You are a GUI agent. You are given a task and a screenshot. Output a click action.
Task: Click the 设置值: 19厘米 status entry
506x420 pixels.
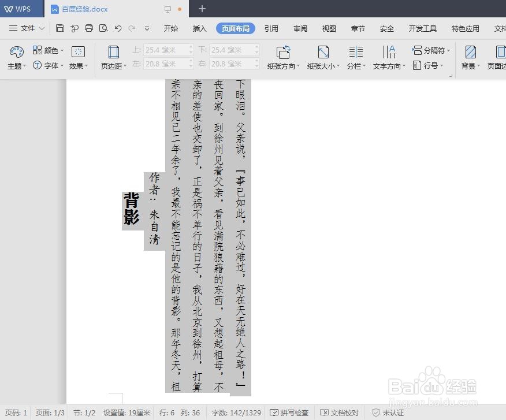click(127, 412)
